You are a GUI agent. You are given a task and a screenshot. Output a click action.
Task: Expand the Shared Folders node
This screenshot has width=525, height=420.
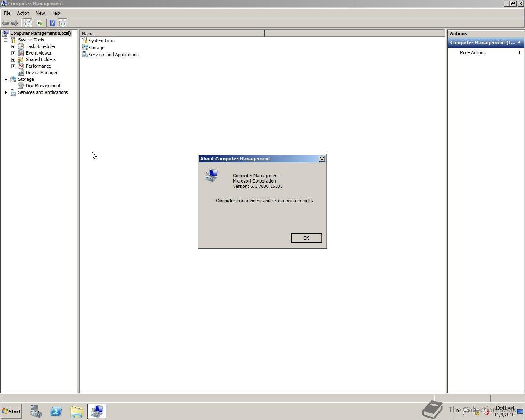coord(13,59)
